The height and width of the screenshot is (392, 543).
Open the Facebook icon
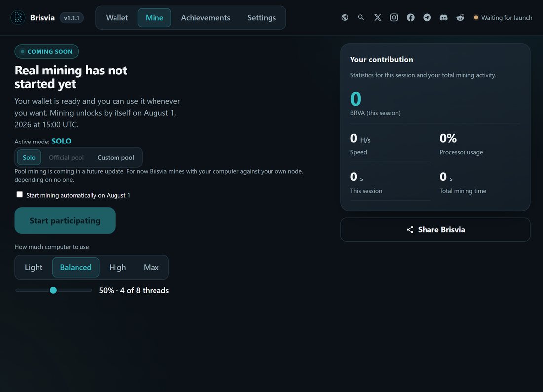(x=411, y=18)
